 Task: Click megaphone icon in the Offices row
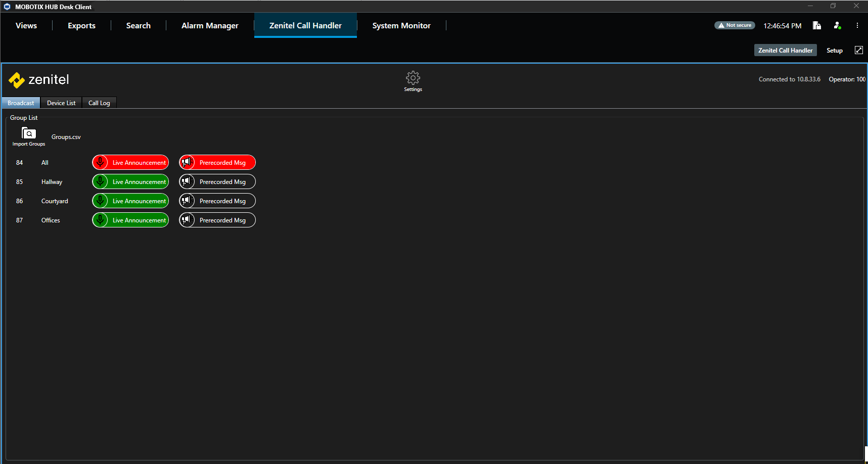(x=187, y=220)
